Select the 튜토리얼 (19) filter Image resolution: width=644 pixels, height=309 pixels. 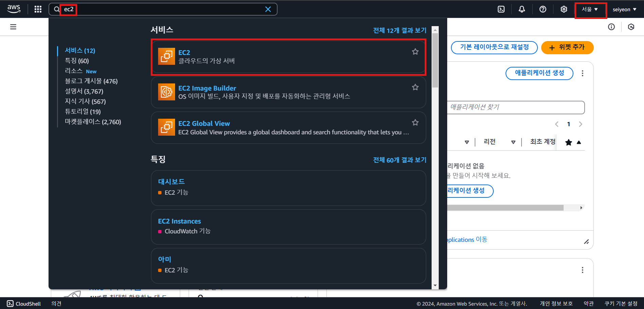point(83,112)
